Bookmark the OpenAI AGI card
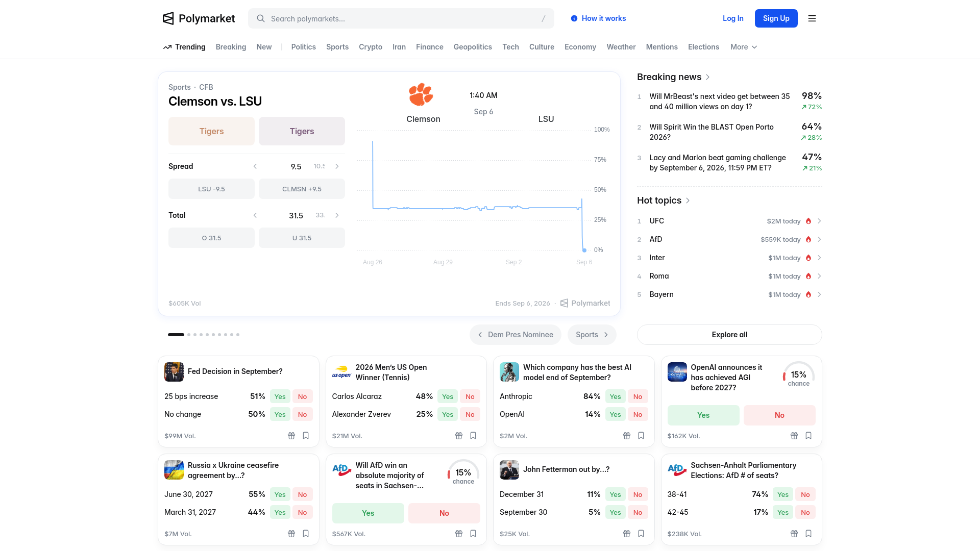 [808, 436]
